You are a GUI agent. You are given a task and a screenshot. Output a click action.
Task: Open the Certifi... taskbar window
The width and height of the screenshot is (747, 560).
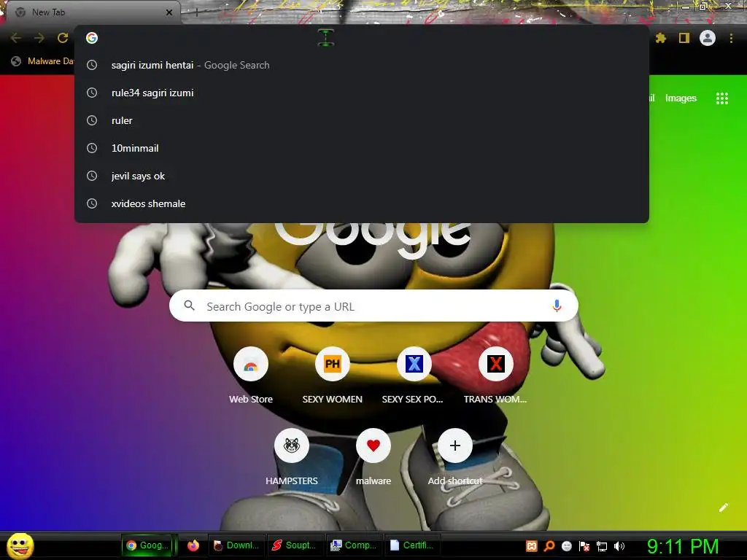pos(413,545)
